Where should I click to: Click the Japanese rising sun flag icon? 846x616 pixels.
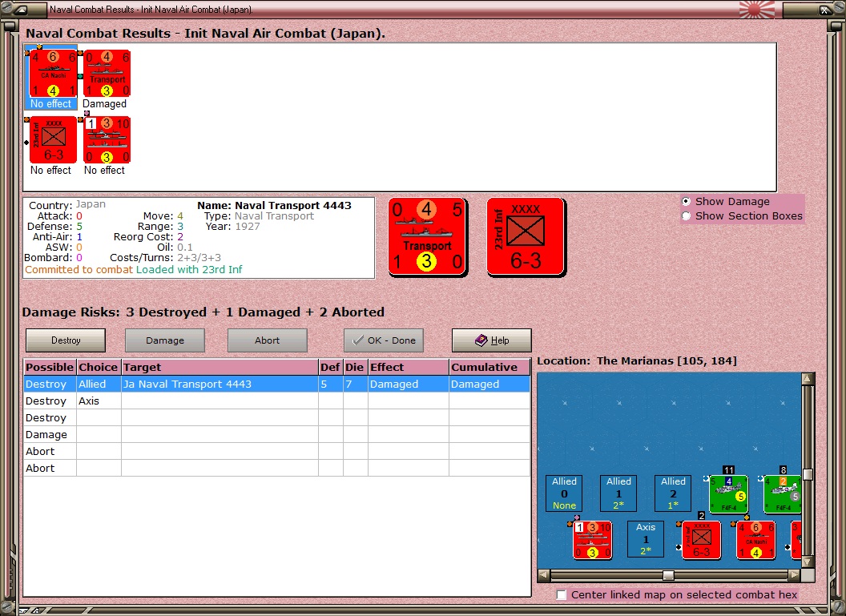pos(756,9)
